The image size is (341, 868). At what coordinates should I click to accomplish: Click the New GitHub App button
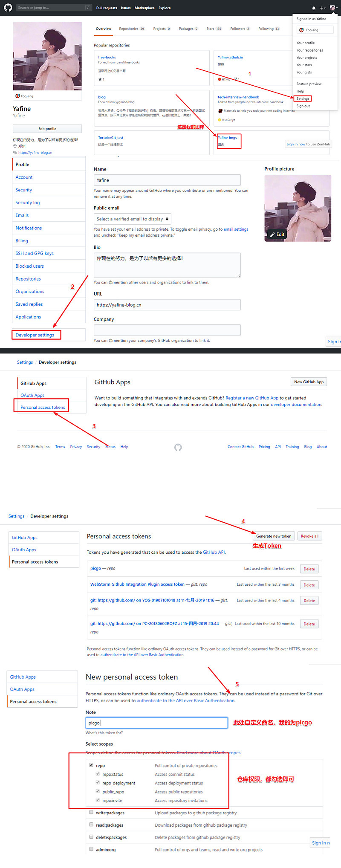coord(309,382)
